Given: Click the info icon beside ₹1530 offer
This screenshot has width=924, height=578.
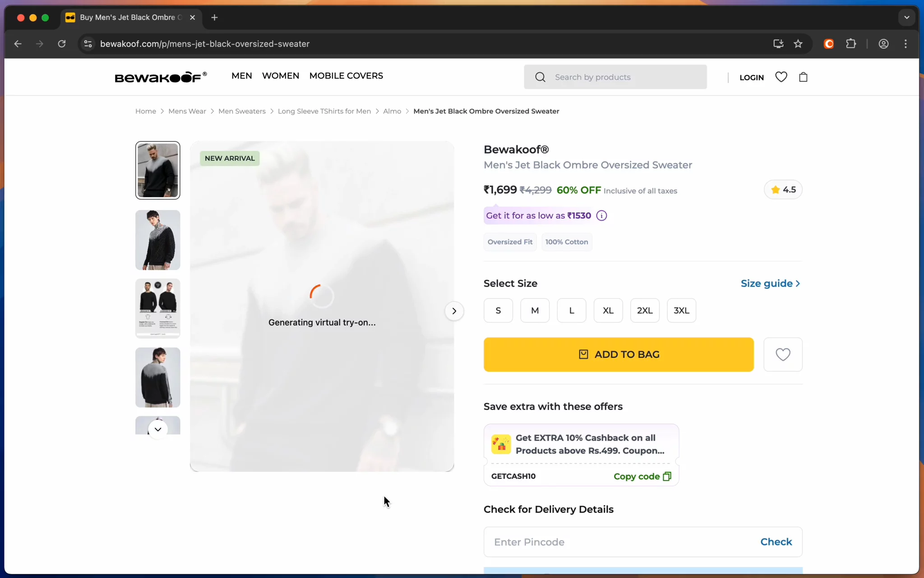Looking at the screenshot, I should (x=601, y=215).
